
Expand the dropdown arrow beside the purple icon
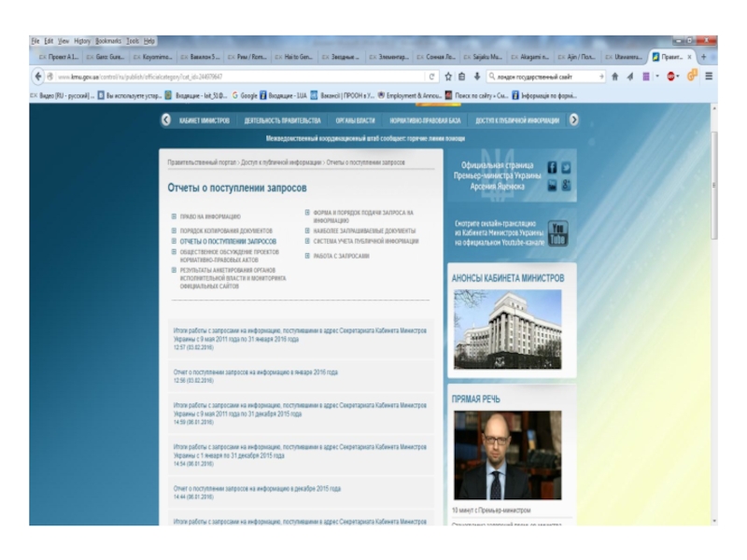(x=657, y=77)
